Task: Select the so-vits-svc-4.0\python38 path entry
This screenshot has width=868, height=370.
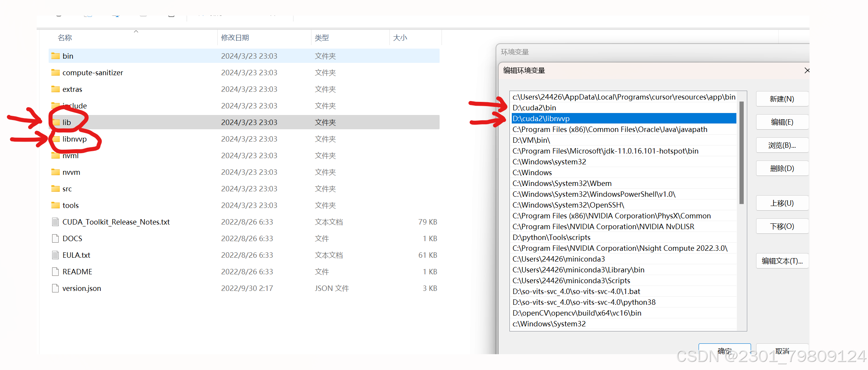Action: [x=624, y=302]
